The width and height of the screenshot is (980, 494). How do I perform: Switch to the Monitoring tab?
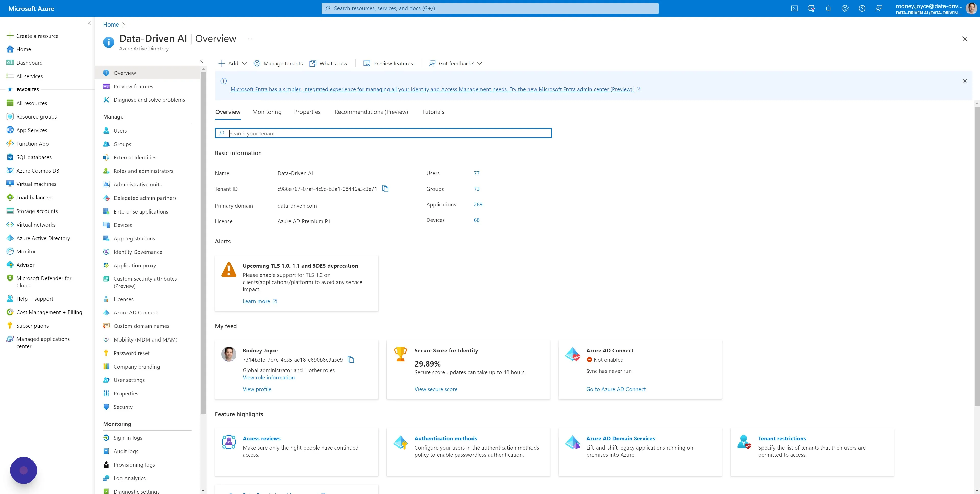(x=267, y=112)
